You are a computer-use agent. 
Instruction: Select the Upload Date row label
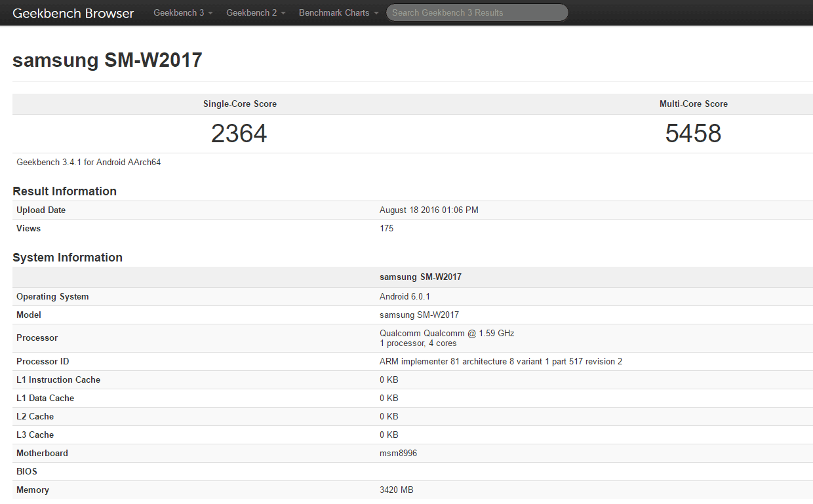[41, 210]
